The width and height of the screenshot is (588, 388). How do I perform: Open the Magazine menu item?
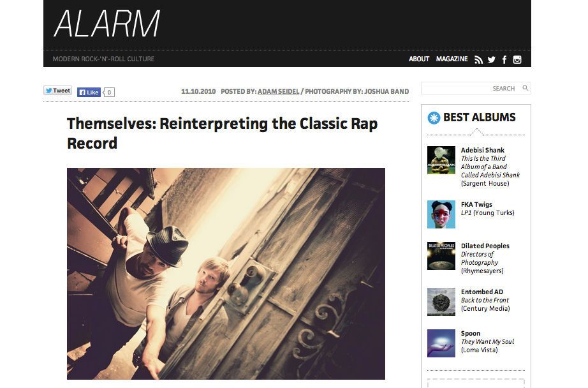(x=452, y=59)
